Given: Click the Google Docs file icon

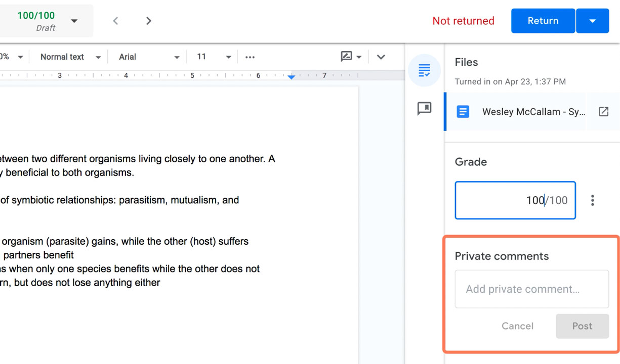Looking at the screenshot, I should pos(463,112).
